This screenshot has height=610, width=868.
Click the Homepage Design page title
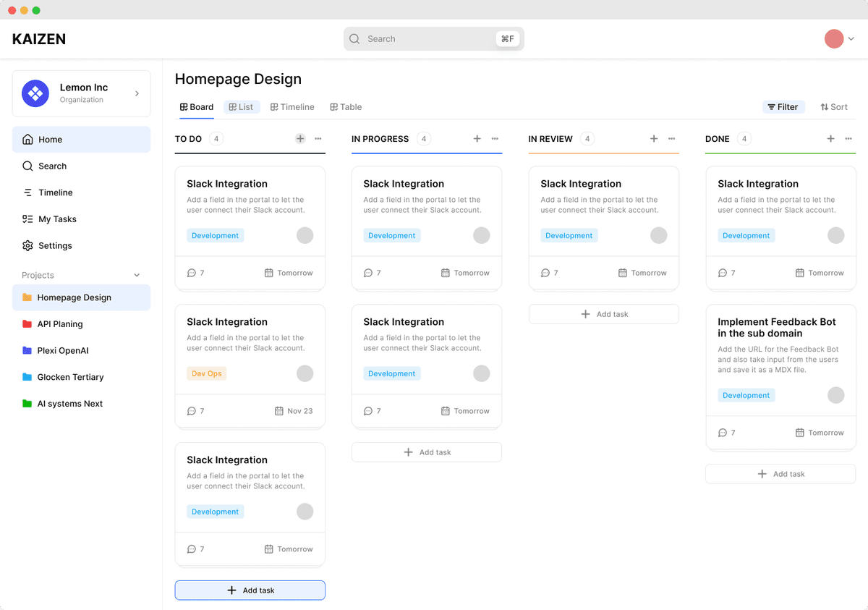coord(238,79)
